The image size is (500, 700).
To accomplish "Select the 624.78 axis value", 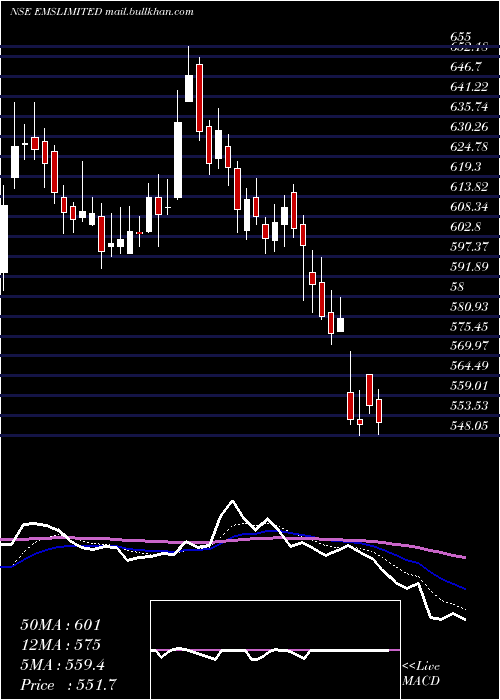I will click(x=469, y=146).
